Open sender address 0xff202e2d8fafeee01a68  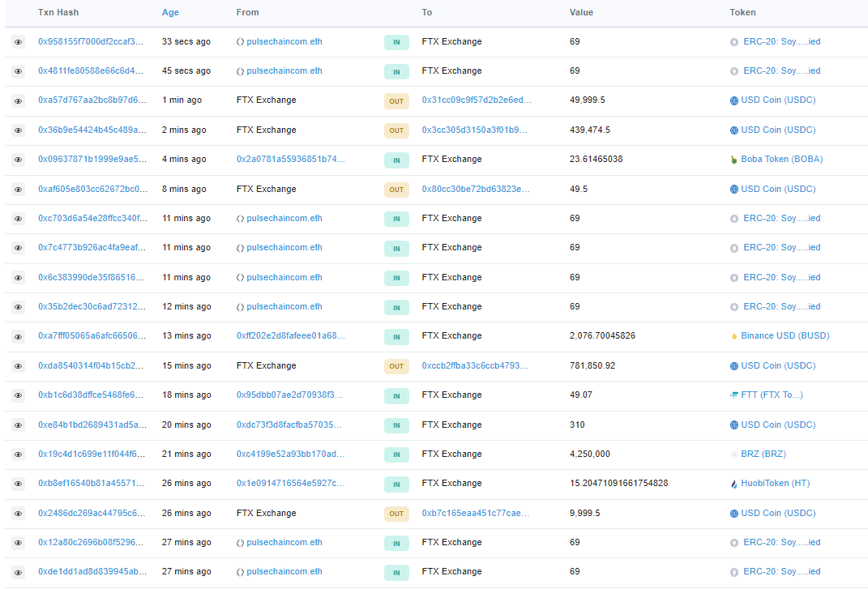coord(291,335)
